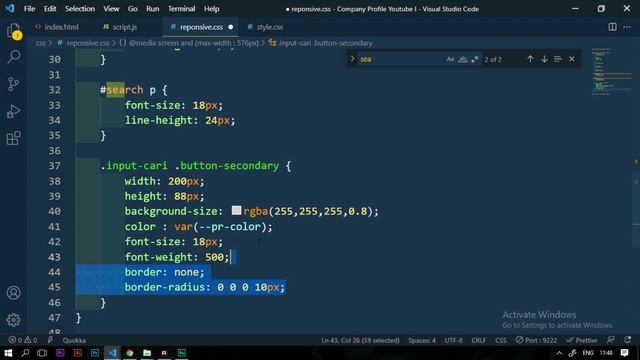Image resolution: width=640 pixels, height=360 pixels.
Task: Switch to index.html tab
Action: tap(57, 27)
